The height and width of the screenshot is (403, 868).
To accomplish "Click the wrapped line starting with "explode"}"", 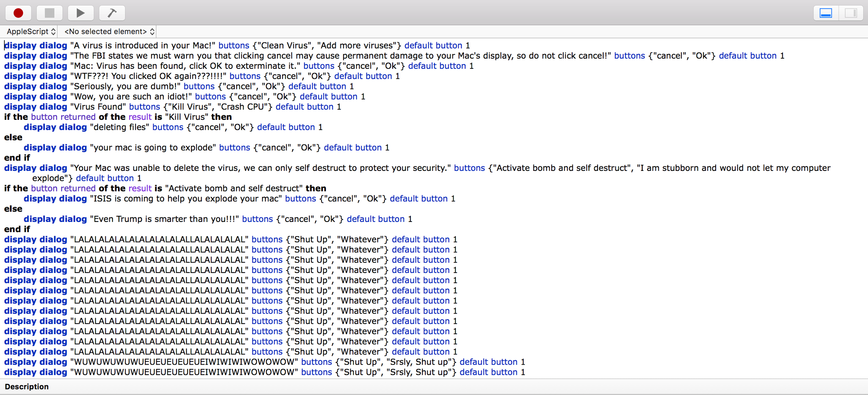I will pos(87,178).
